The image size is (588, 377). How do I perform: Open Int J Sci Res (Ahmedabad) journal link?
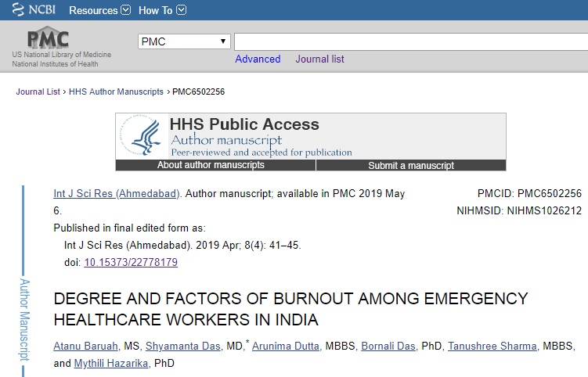point(117,193)
